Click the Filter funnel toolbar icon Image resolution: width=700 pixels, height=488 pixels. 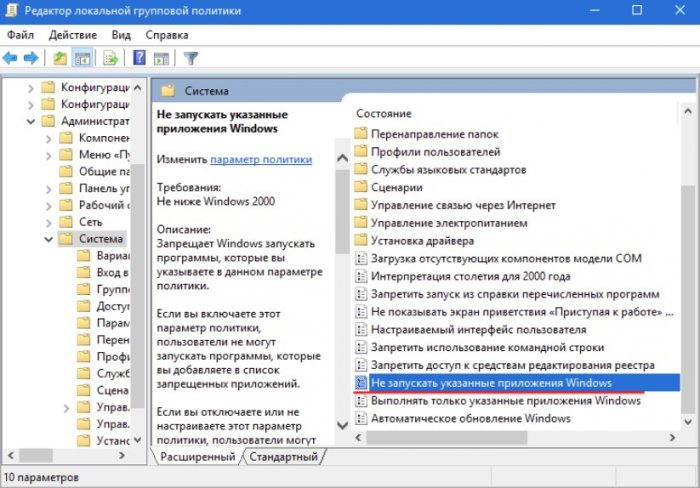tap(191, 58)
